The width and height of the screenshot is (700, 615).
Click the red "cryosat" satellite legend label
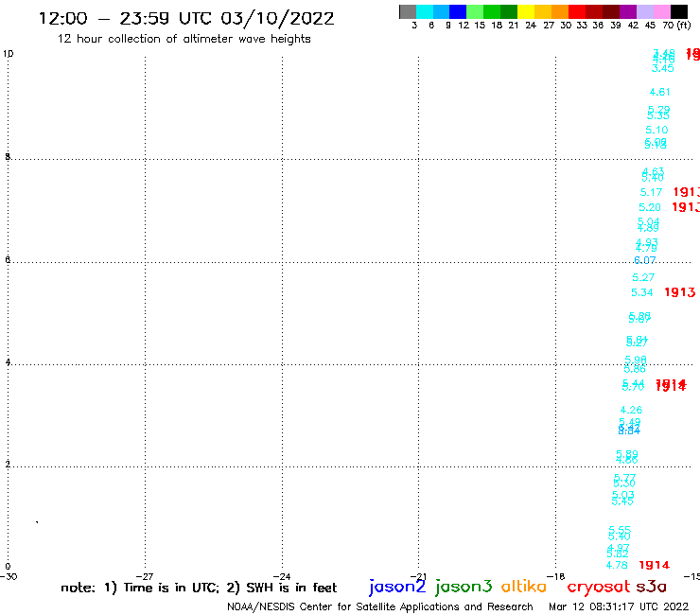[598, 587]
